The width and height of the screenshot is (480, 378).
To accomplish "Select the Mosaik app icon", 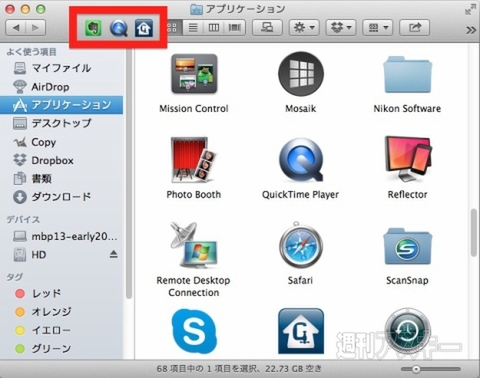I will 301,74.
